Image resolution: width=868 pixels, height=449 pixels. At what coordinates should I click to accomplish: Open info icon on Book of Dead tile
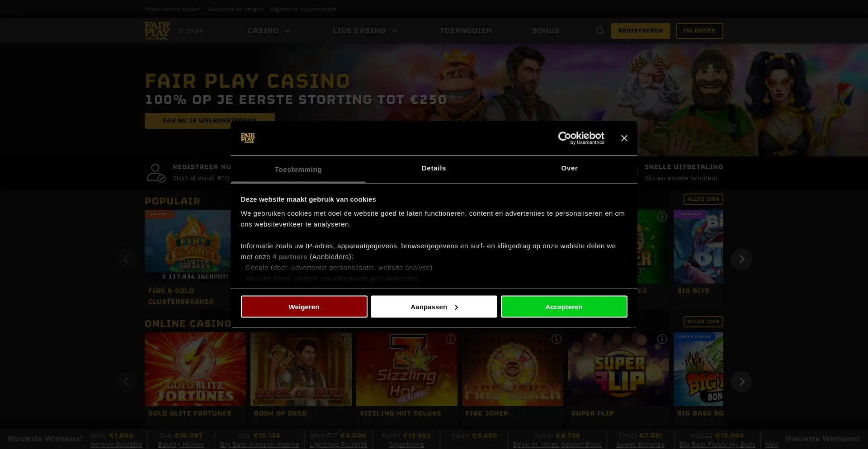tap(344, 339)
